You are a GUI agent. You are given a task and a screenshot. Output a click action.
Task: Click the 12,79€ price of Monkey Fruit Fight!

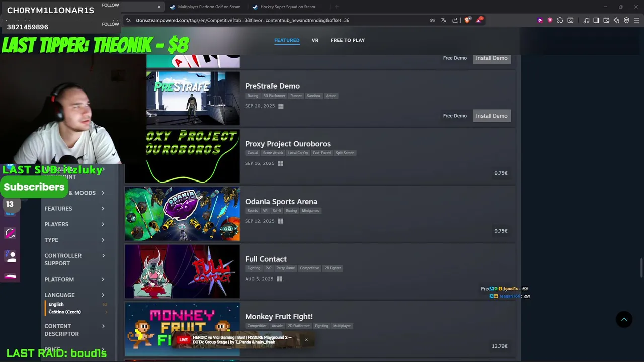[500, 346]
